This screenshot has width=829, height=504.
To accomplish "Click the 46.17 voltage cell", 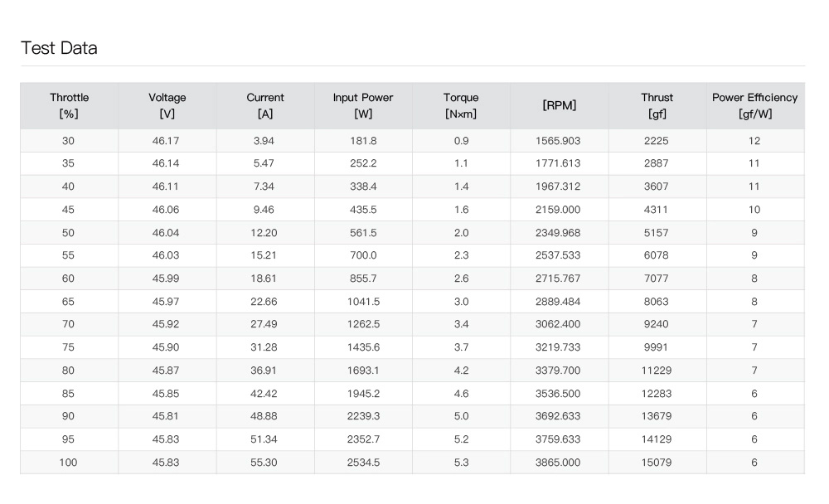I will (166, 141).
